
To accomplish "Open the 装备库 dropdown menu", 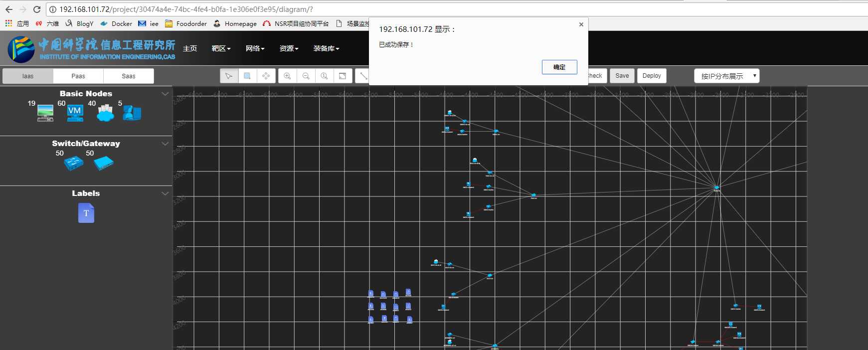I will click(x=326, y=48).
